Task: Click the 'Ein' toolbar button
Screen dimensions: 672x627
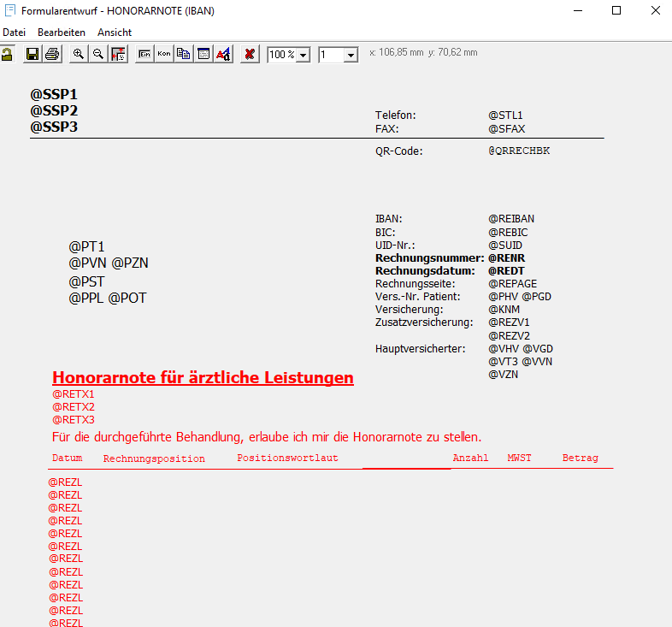Action: pyautogui.click(x=144, y=54)
